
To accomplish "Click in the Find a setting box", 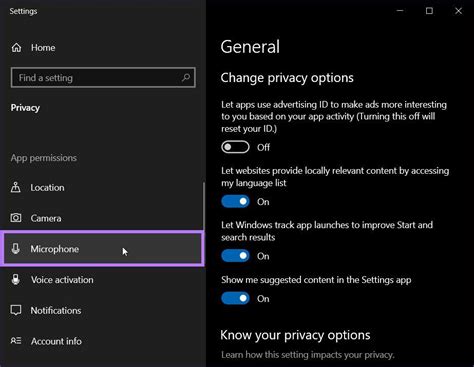I will pyautogui.click(x=103, y=78).
